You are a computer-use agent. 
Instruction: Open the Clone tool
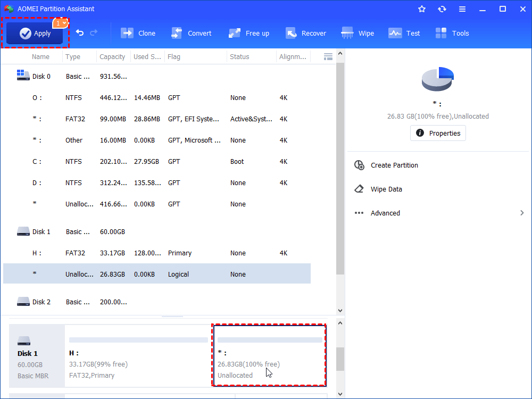tap(138, 33)
